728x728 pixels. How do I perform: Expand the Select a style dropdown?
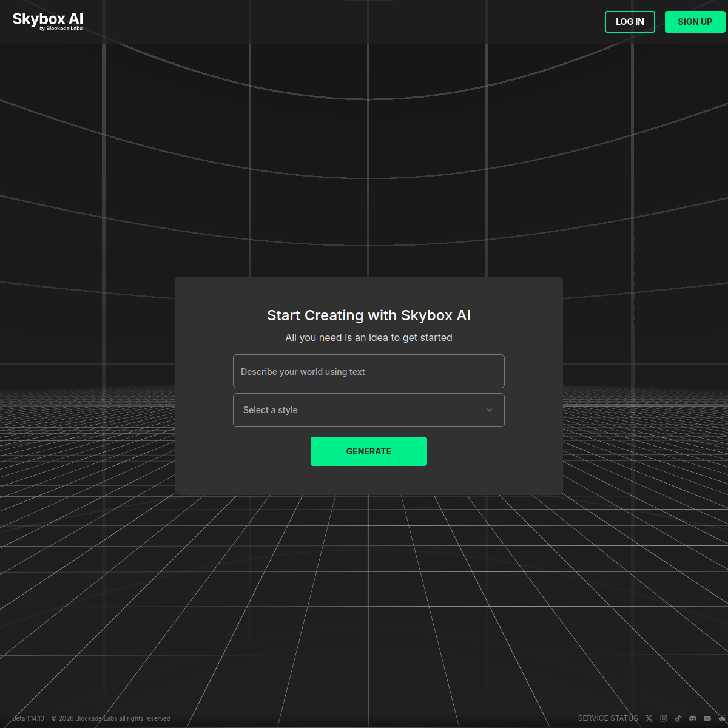pyautogui.click(x=369, y=410)
